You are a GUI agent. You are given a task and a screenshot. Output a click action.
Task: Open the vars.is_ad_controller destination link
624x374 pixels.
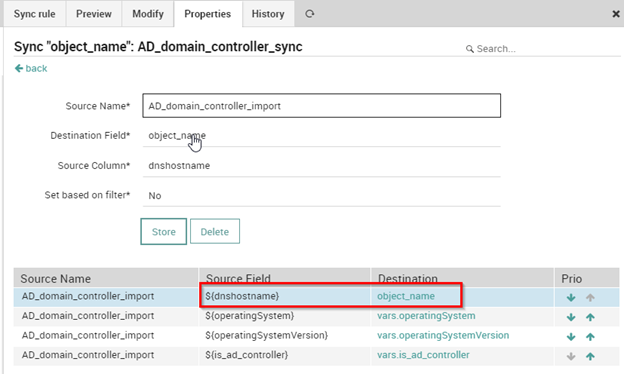pyautogui.click(x=423, y=355)
